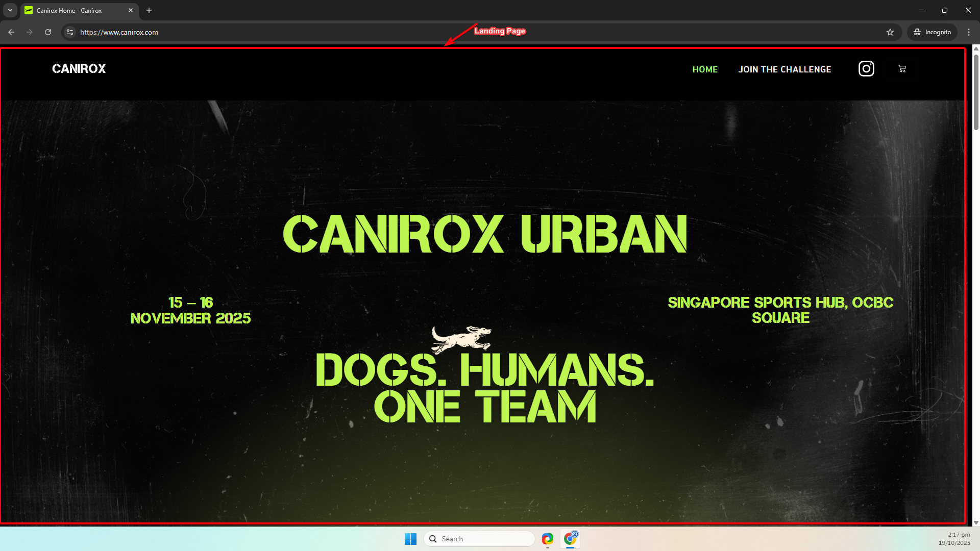The width and height of the screenshot is (980, 551).
Task: Open the Incognito profile indicator
Action: coord(932,32)
